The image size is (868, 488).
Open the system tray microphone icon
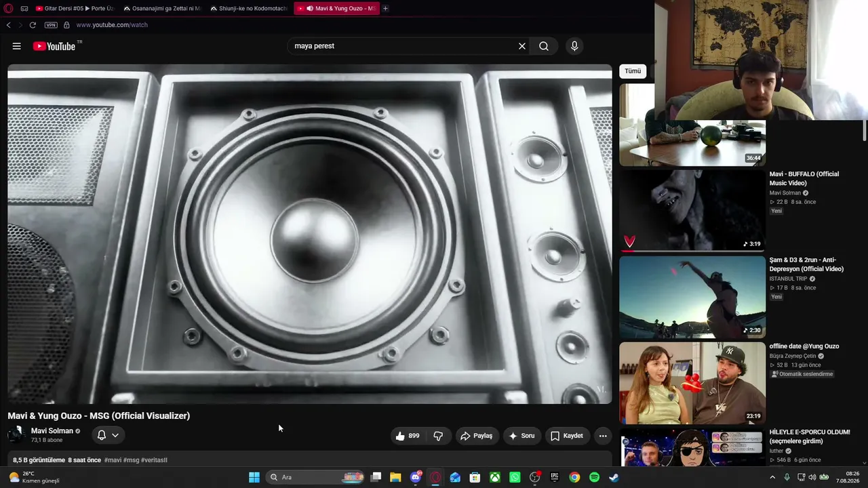pos(787,477)
